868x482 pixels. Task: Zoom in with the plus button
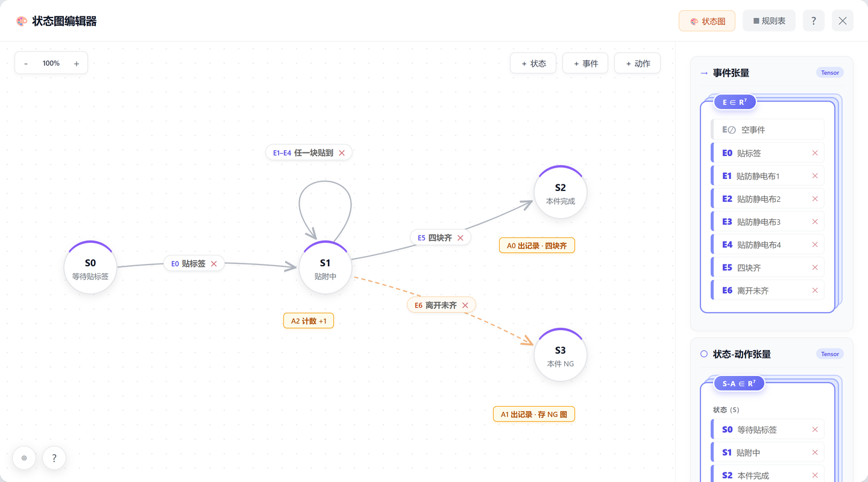coord(77,63)
